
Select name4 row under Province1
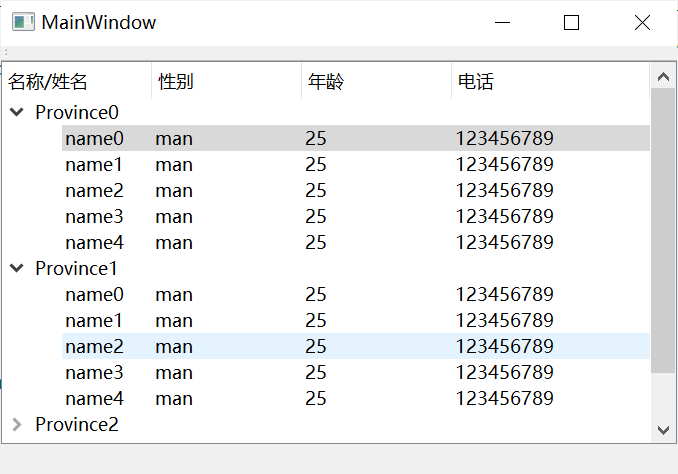(94, 398)
